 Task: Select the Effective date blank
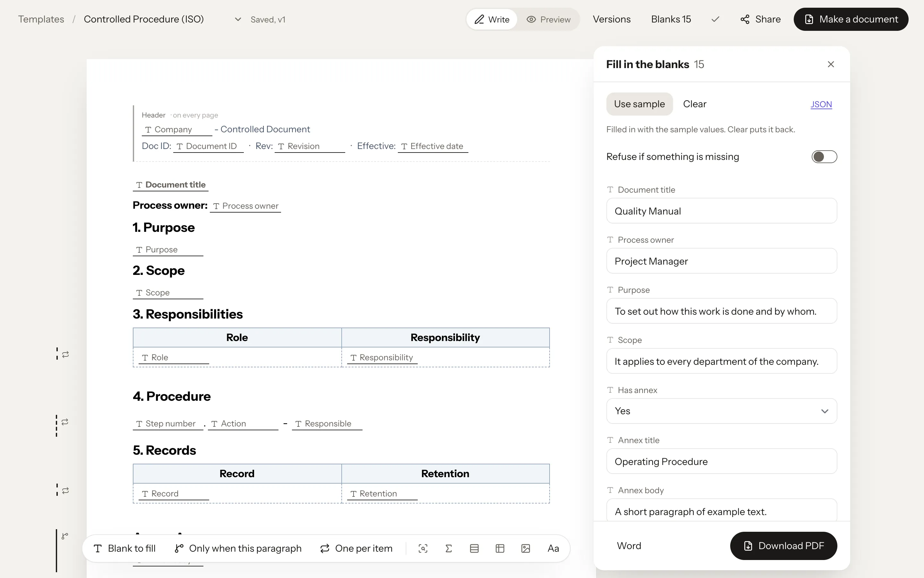pyautogui.click(x=432, y=146)
